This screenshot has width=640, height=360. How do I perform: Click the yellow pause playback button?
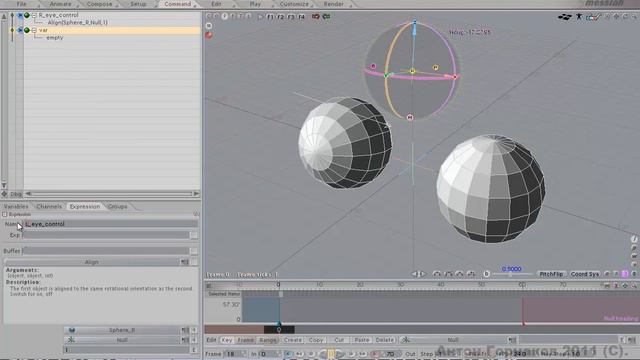331,354
